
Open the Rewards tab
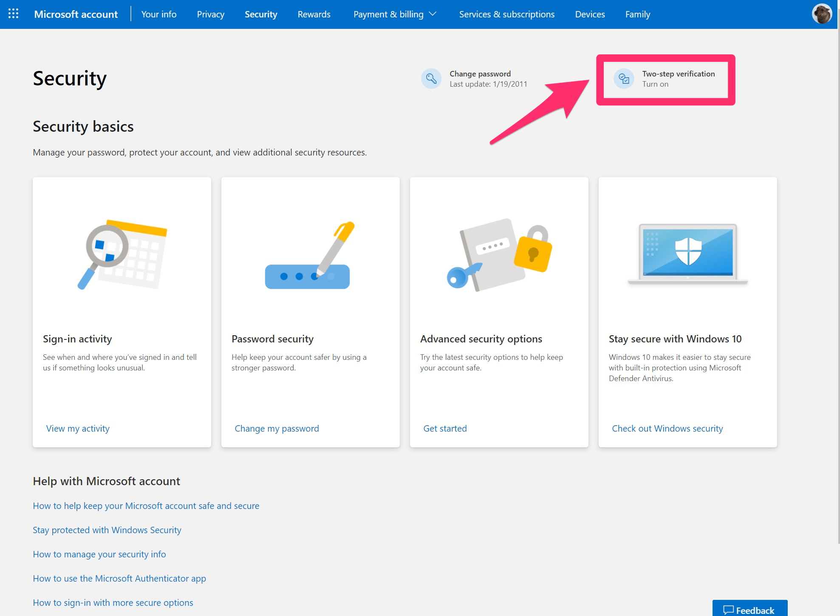pos(314,14)
